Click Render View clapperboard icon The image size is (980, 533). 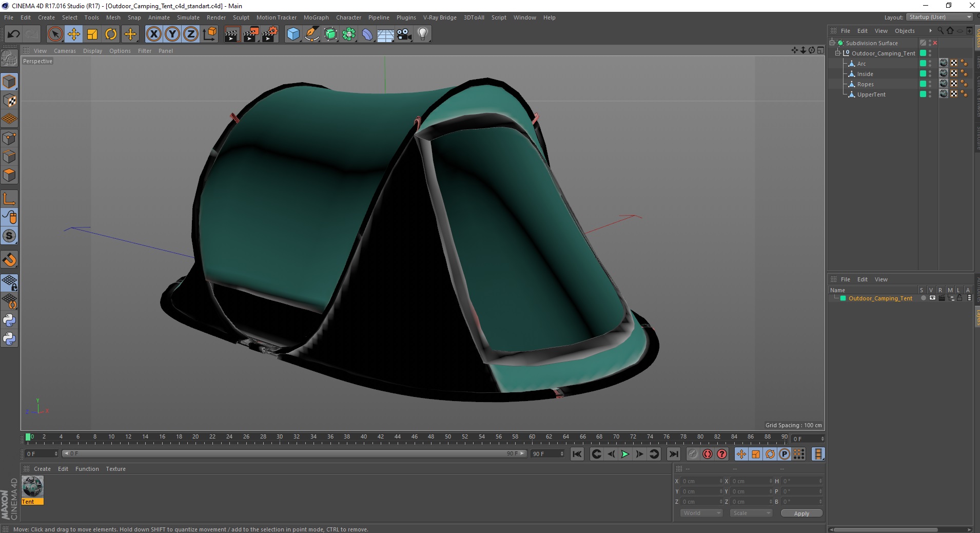click(x=232, y=34)
